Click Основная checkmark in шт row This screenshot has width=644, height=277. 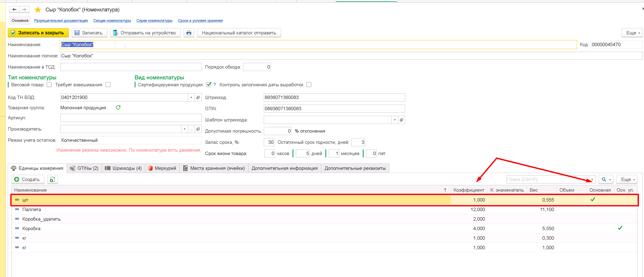coord(593,199)
